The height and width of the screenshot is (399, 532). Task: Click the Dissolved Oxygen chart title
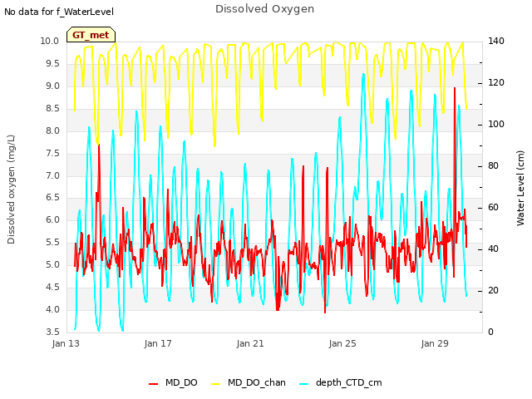point(264,9)
